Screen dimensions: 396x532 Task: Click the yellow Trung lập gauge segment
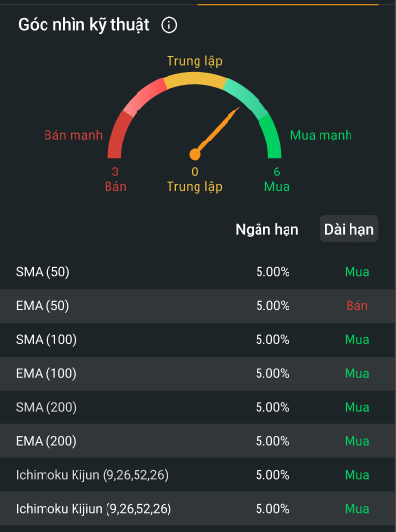coord(195,79)
